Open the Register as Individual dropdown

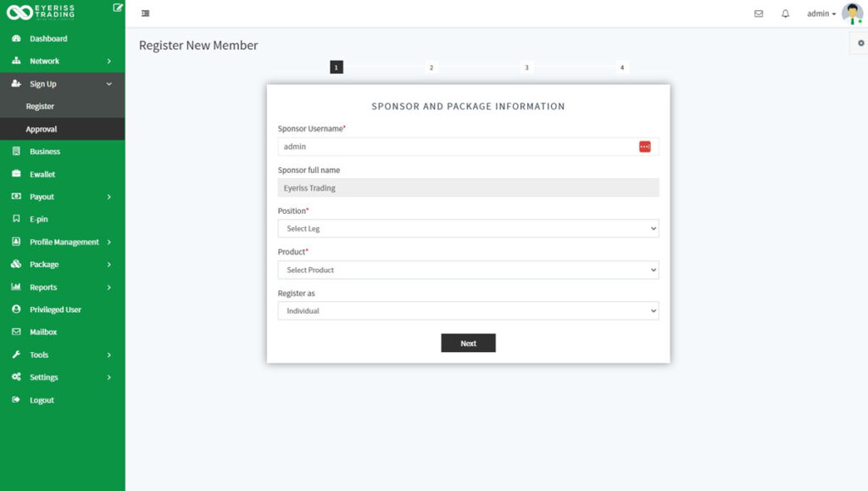click(x=468, y=311)
